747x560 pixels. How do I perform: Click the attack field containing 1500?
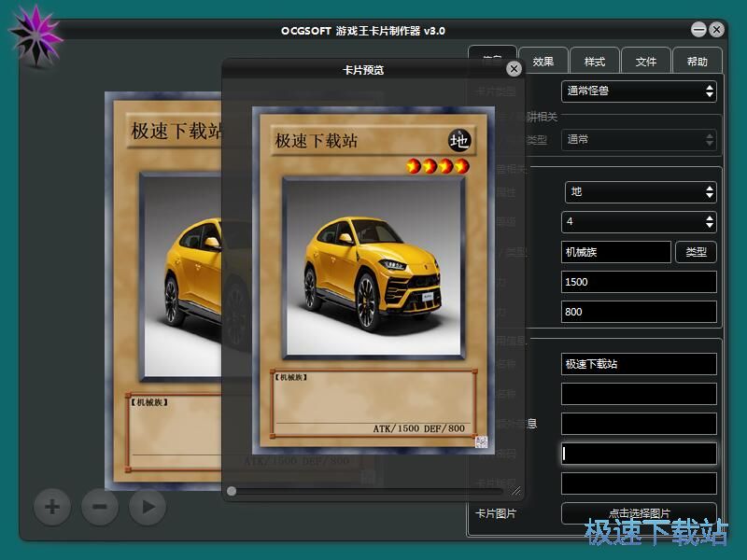point(640,282)
